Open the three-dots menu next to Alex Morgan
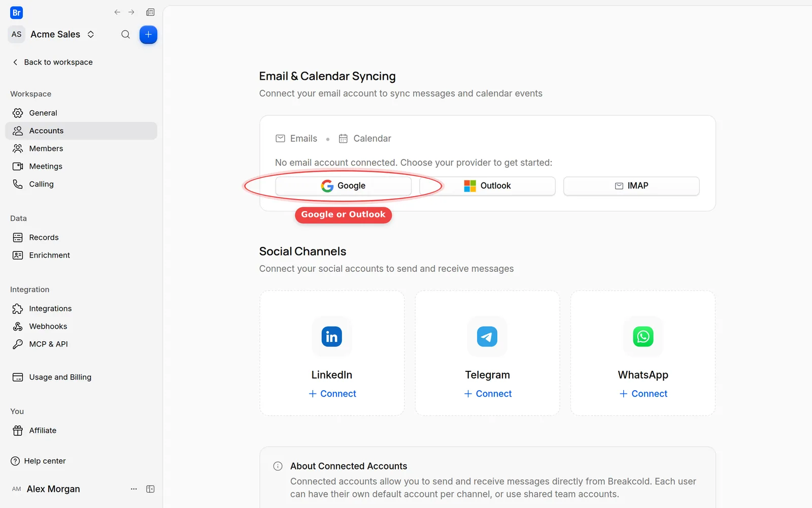Image resolution: width=812 pixels, height=508 pixels. tap(134, 489)
